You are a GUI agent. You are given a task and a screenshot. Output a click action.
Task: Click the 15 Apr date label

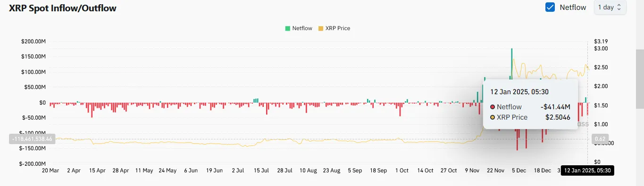97,170
